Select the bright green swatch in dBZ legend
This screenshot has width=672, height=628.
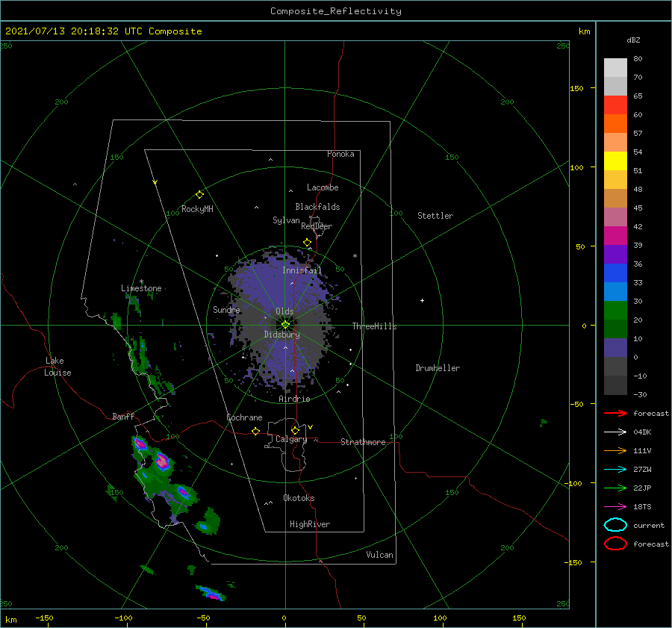(x=615, y=310)
